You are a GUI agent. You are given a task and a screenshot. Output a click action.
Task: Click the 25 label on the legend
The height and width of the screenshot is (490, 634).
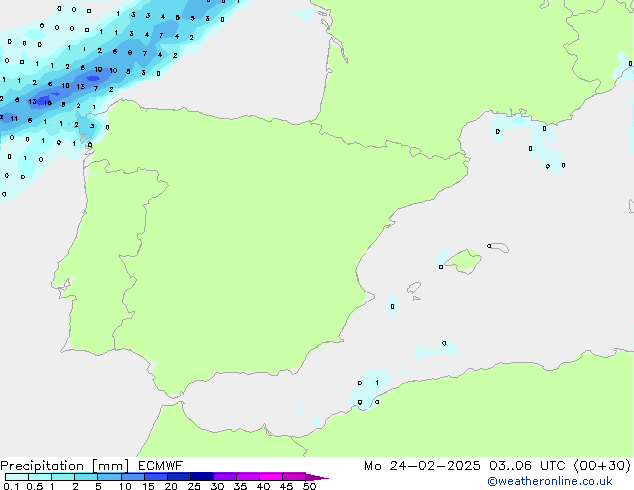pyautogui.click(x=193, y=486)
